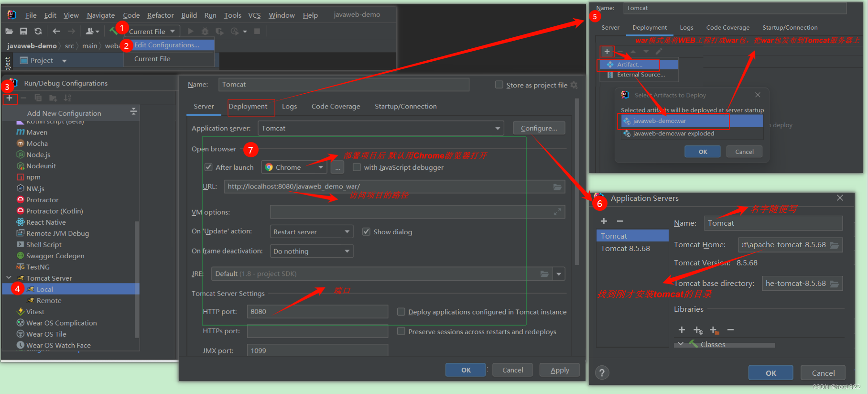Click Cancel in Application Servers dialog
This screenshot has width=868, height=394.
tap(823, 373)
